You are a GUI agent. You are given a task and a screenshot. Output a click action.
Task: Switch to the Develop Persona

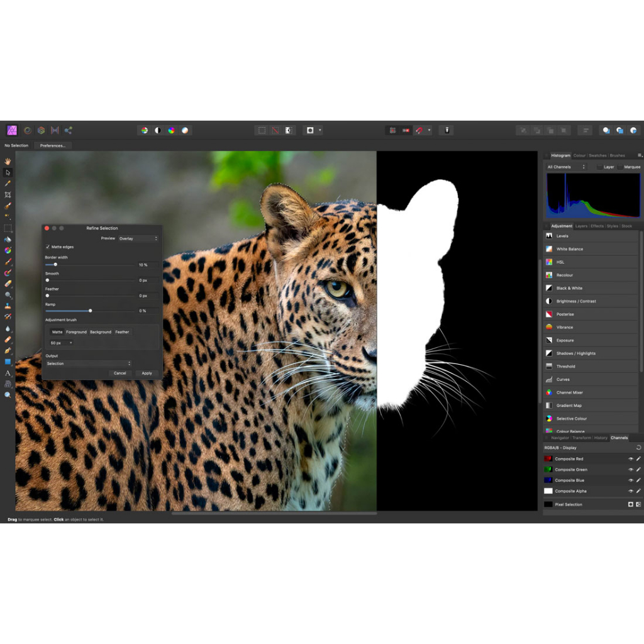point(41,130)
